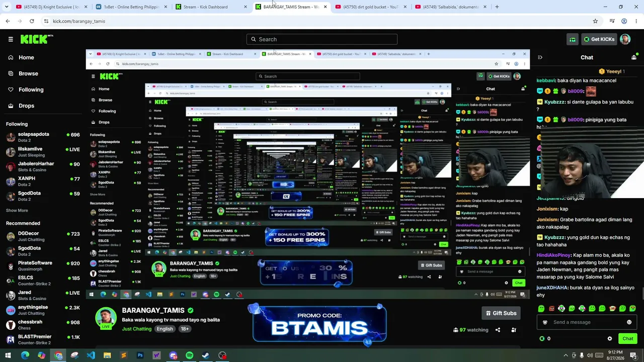
Task: Open Drops in the Kick sidebar
Action: [21, 106]
